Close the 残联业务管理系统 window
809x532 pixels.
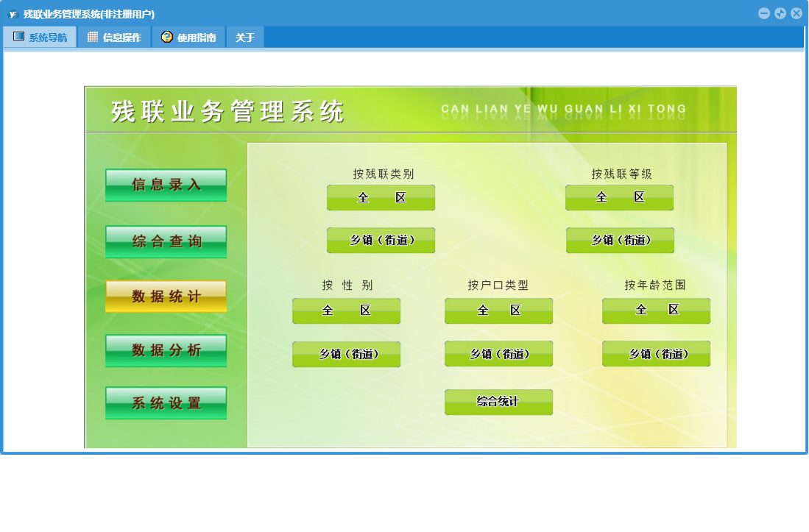coord(796,13)
